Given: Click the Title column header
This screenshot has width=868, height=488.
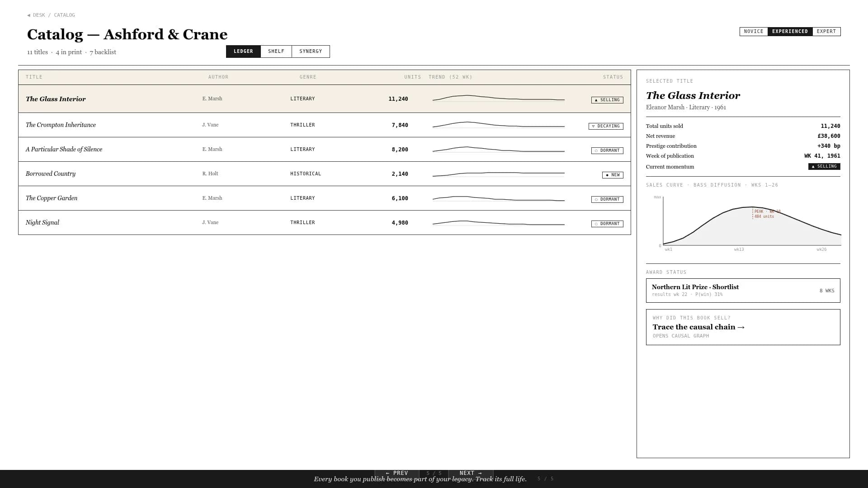Looking at the screenshot, I should tap(34, 77).
